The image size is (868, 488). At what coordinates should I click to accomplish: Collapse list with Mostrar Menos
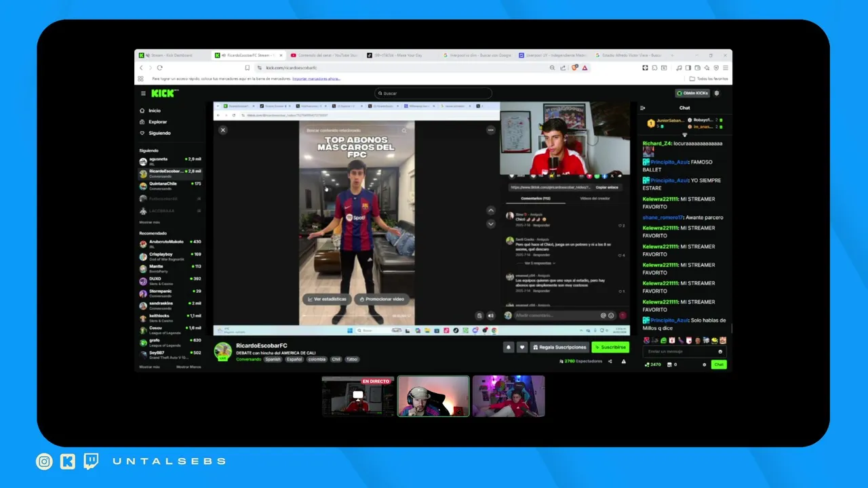(189, 367)
